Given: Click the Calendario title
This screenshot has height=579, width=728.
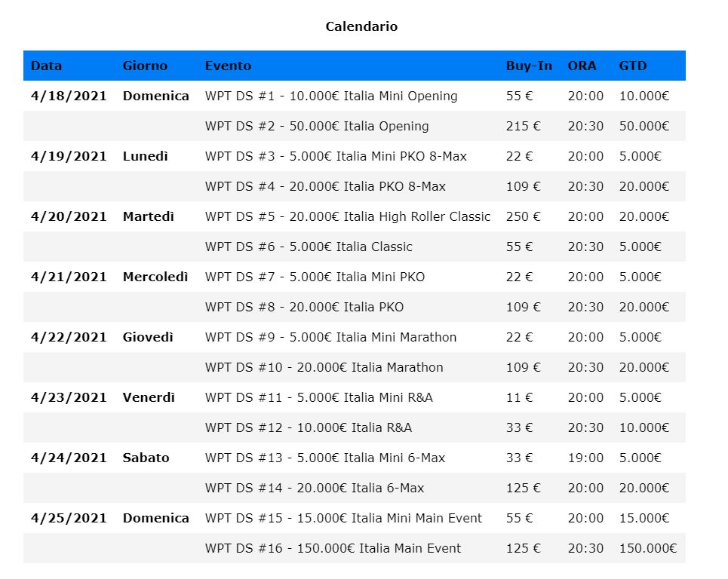Looking at the screenshot, I should click(361, 26).
